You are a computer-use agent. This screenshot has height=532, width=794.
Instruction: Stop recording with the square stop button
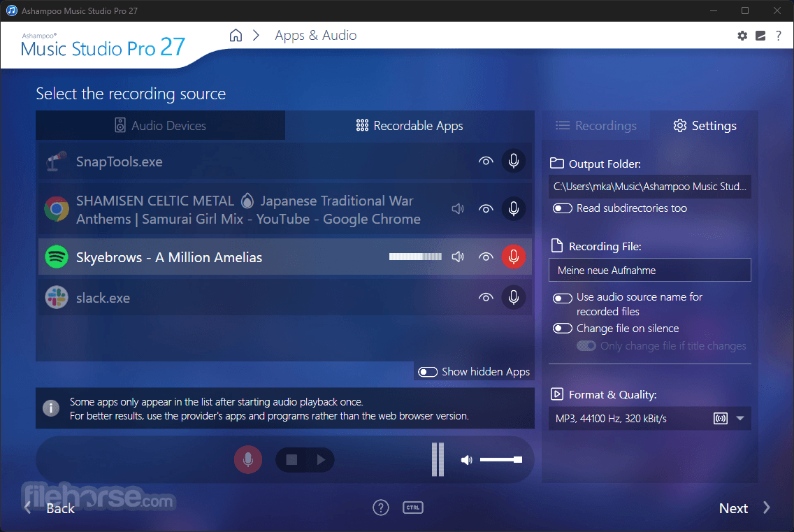[291, 459]
